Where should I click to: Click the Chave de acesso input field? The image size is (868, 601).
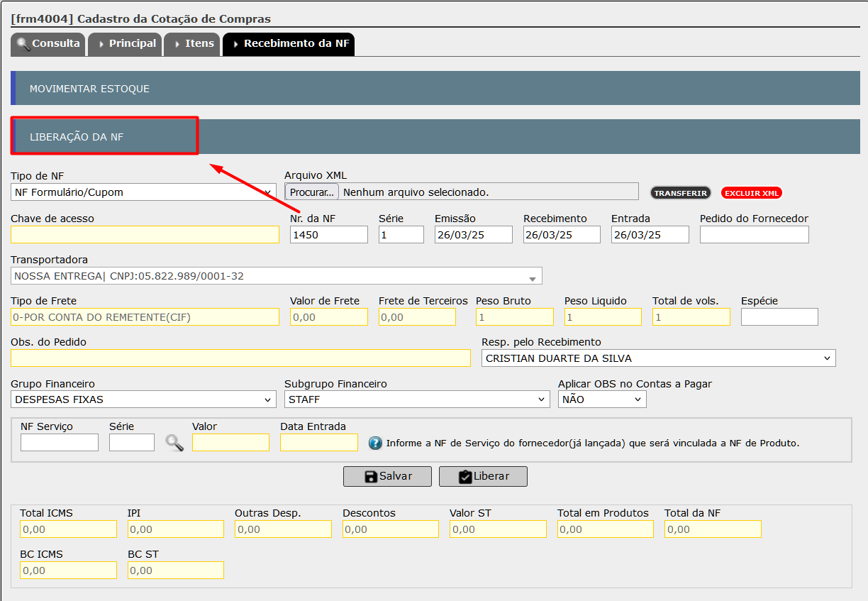(x=145, y=235)
